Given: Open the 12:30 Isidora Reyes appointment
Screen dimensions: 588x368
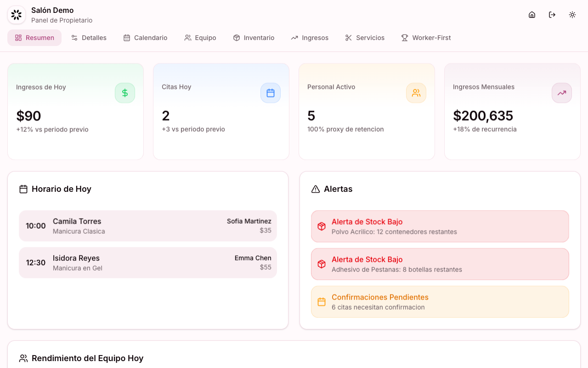Looking at the screenshot, I should pyautogui.click(x=148, y=263).
